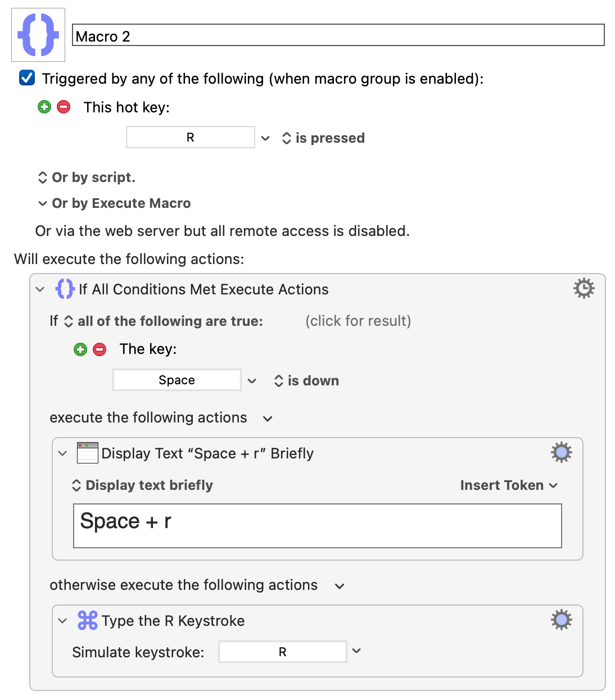Open the Display Text action gear menu

click(561, 452)
